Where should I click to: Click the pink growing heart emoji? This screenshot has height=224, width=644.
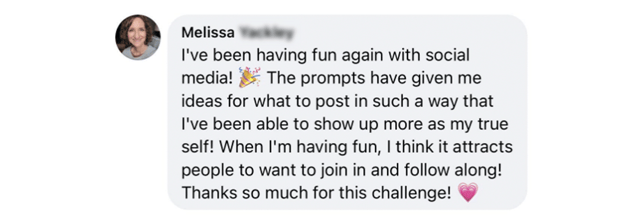point(468,192)
